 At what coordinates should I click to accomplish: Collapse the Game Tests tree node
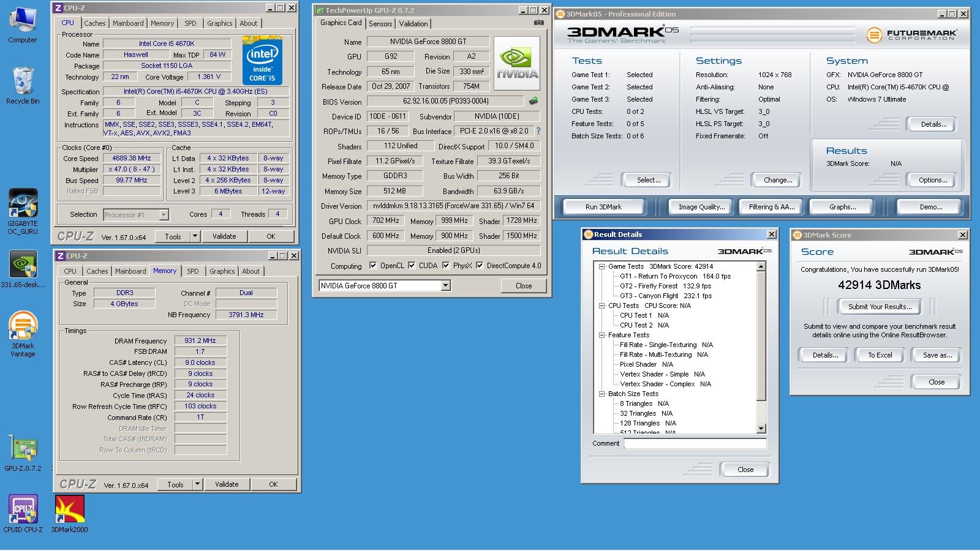602,266
